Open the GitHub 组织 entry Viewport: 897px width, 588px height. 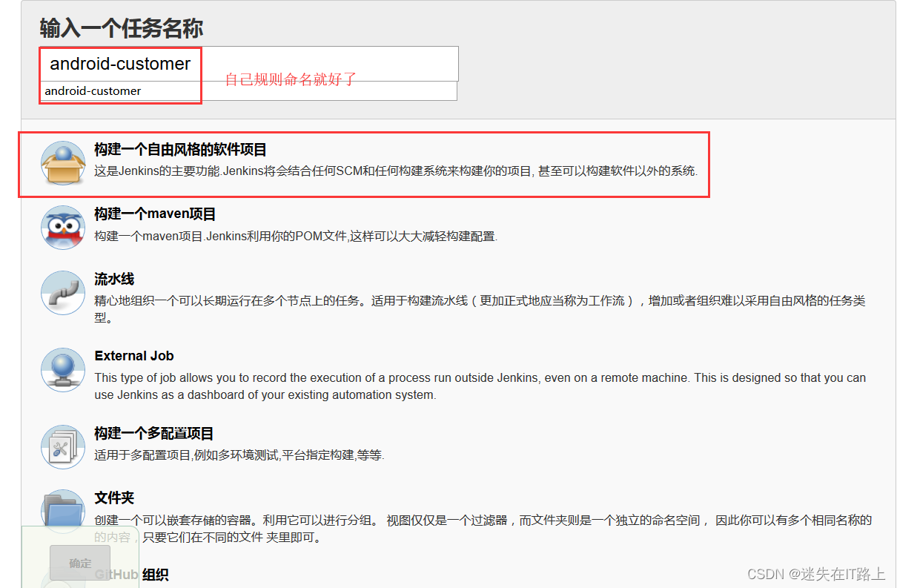coord(156,574)
